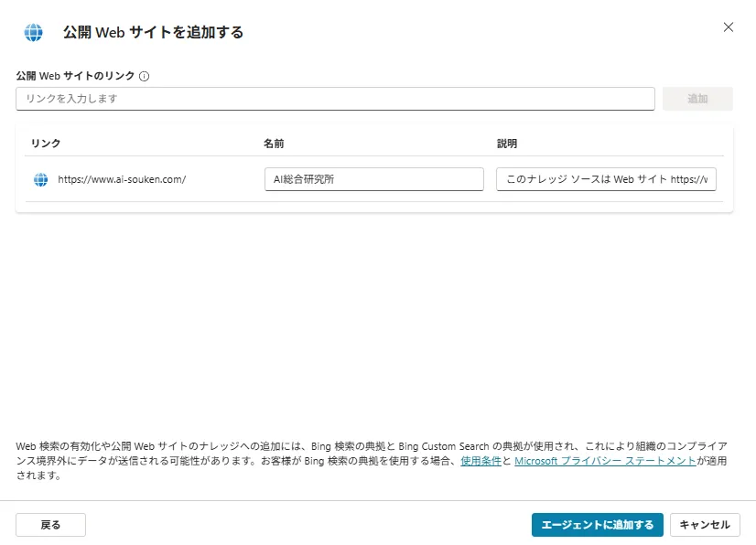Click the dialog title 公開 Web サイトを追加する
This screenshot has height=545, width=756.
point(151,30)
